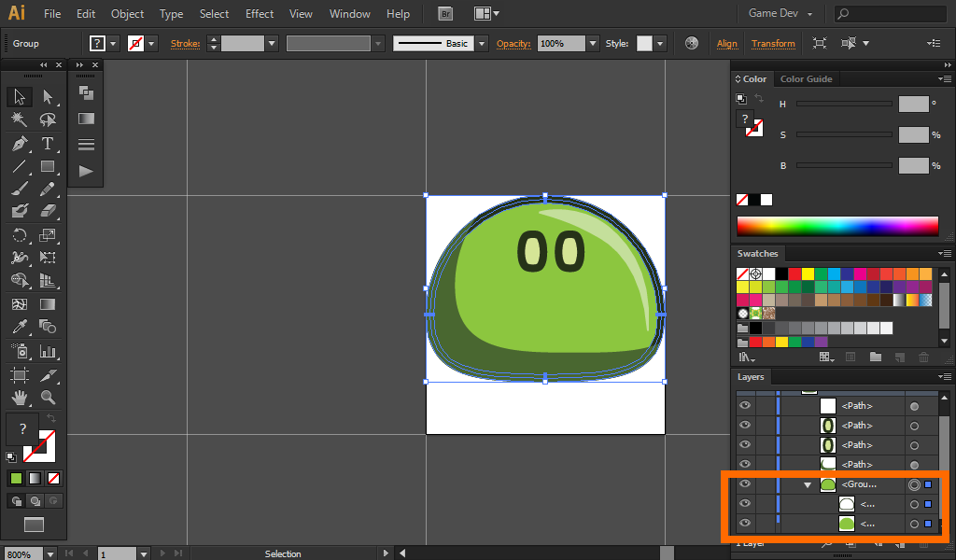Screen dimensions: 956x560
Task: Collapse the Group item in the Layers panel
Action: pos(808,485)
